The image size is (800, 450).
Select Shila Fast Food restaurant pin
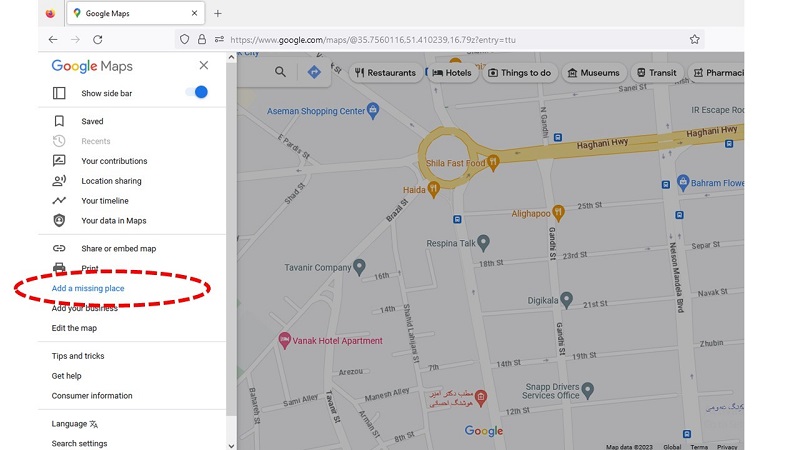493,163
